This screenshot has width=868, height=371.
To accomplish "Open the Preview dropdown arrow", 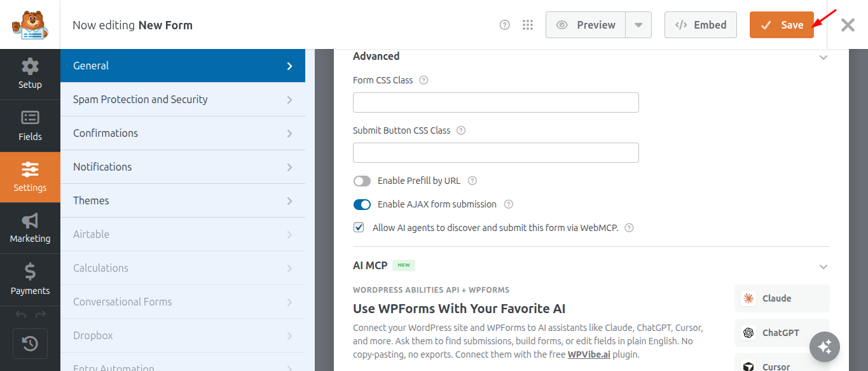I will pos(638,25).
